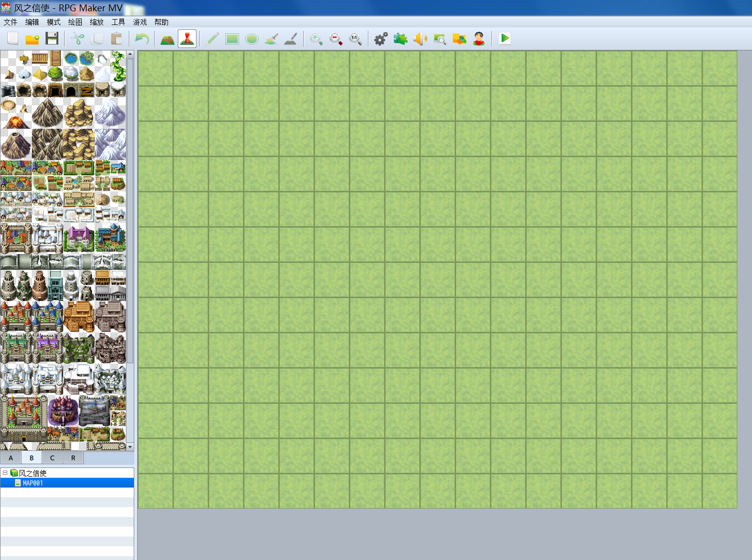Switch to tileset tab C
Viewport: 752px width, 560px height.
tap(52, 458)
